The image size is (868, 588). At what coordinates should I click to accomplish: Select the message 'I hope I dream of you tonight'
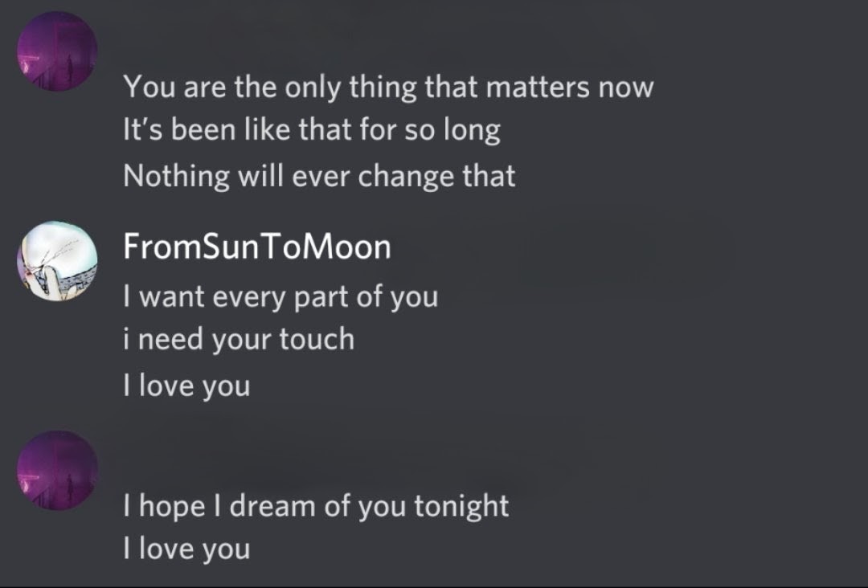click(x=316, y=507)
